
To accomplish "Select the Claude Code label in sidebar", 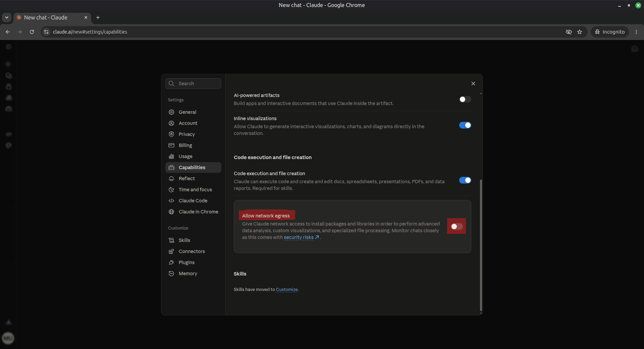I will [193, 201].
